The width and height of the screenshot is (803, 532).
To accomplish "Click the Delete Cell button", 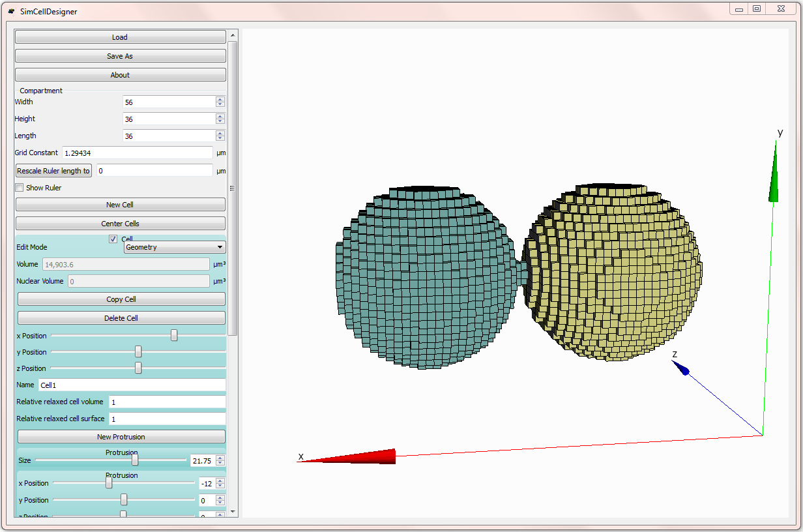I will point(121,318).
